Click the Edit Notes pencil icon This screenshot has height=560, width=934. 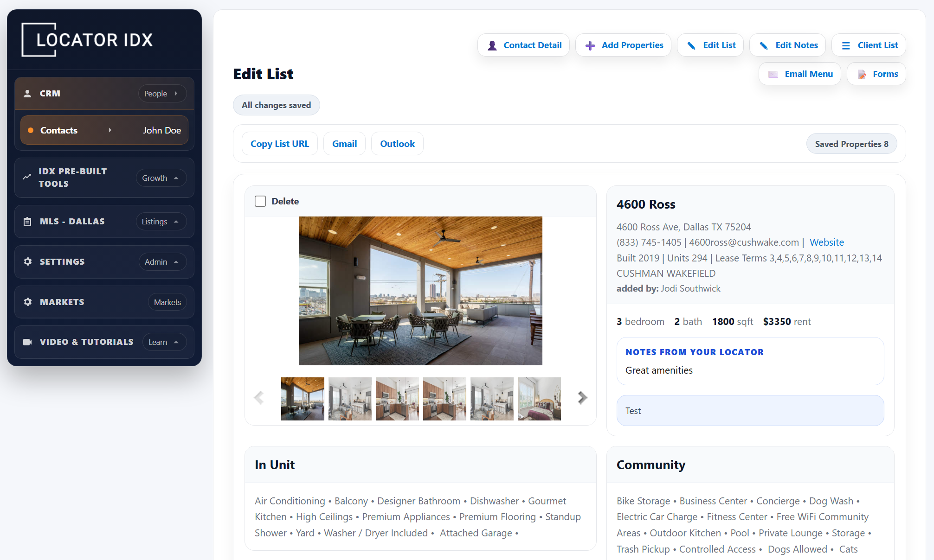[764, 45]
